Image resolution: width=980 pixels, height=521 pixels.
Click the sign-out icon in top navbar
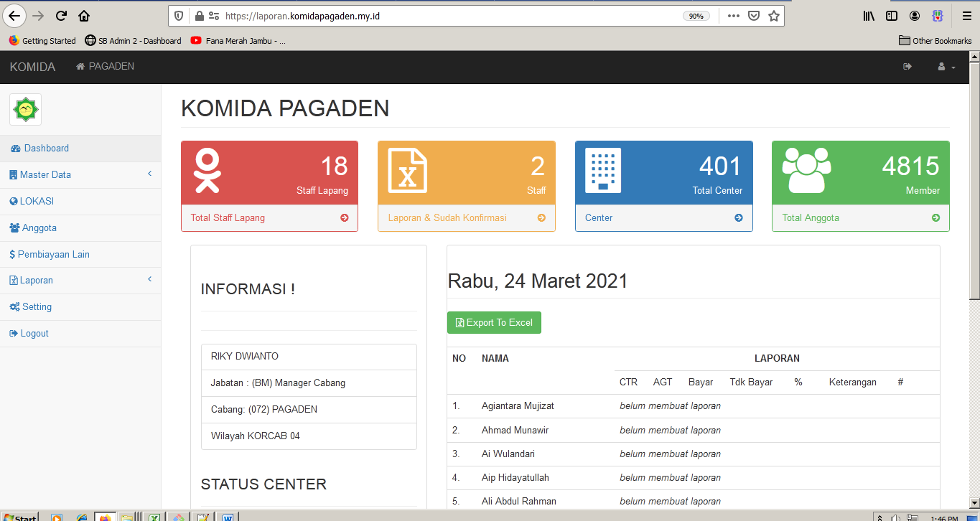(x=907, y=67)
